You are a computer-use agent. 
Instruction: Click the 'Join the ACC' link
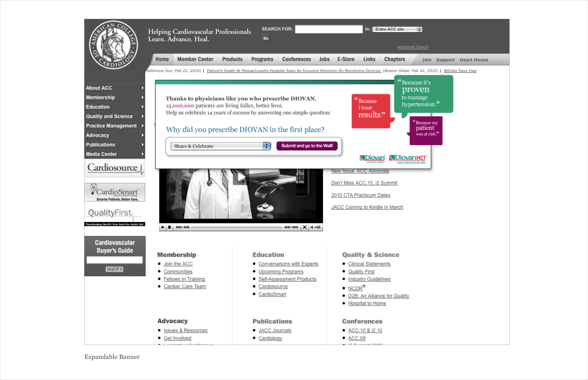pos(178,264)
